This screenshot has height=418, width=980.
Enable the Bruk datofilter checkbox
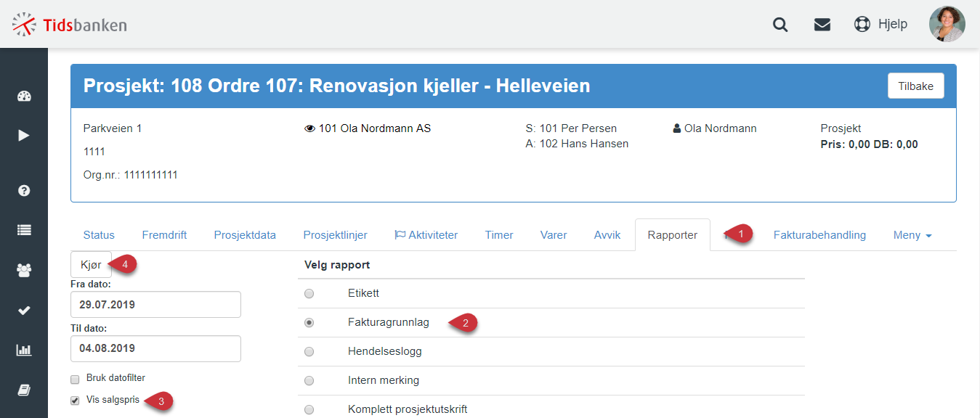tap(75, 379)
